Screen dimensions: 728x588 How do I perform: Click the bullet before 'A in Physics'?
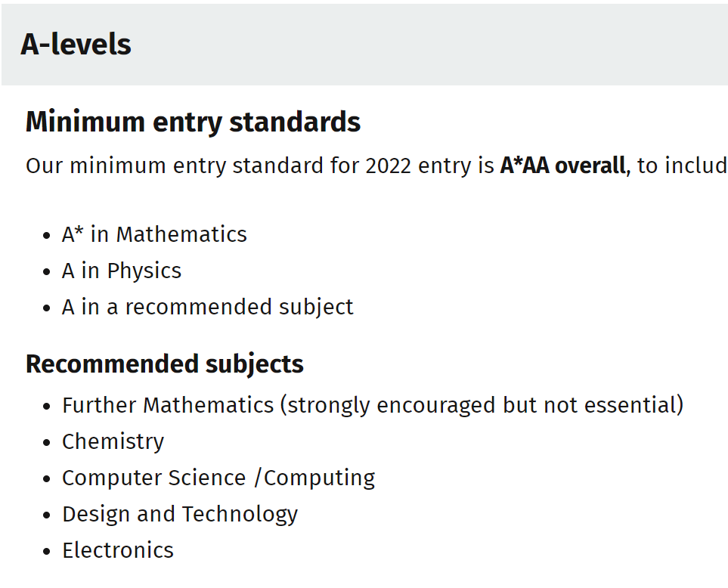pyautogui.click(x=48, y=271)
